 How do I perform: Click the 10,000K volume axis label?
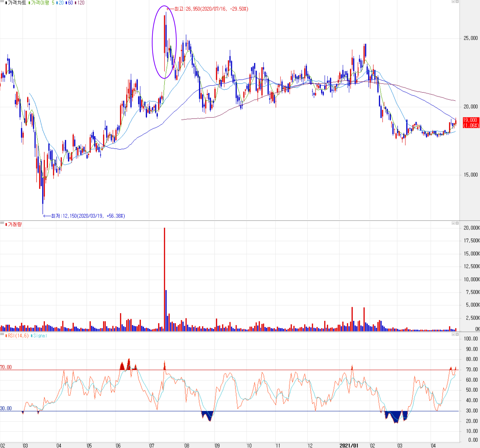click(x=472, y=279)
